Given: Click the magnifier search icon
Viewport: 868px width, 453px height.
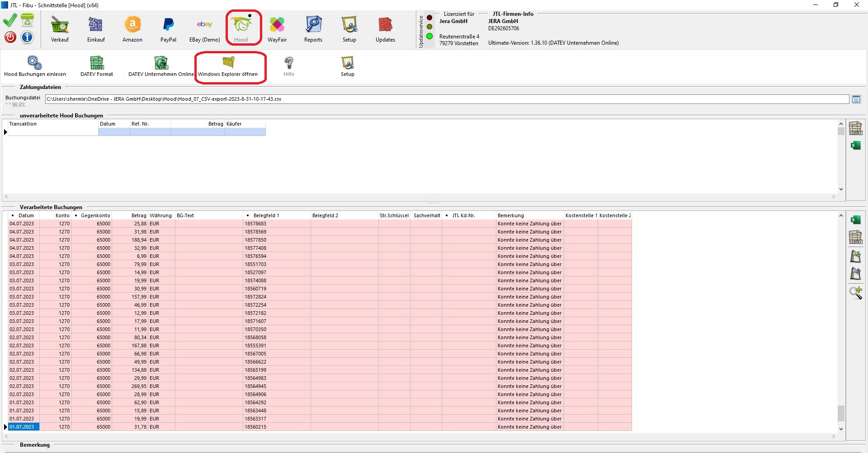Looking at the screenshot, I should (x=855, y=293).
